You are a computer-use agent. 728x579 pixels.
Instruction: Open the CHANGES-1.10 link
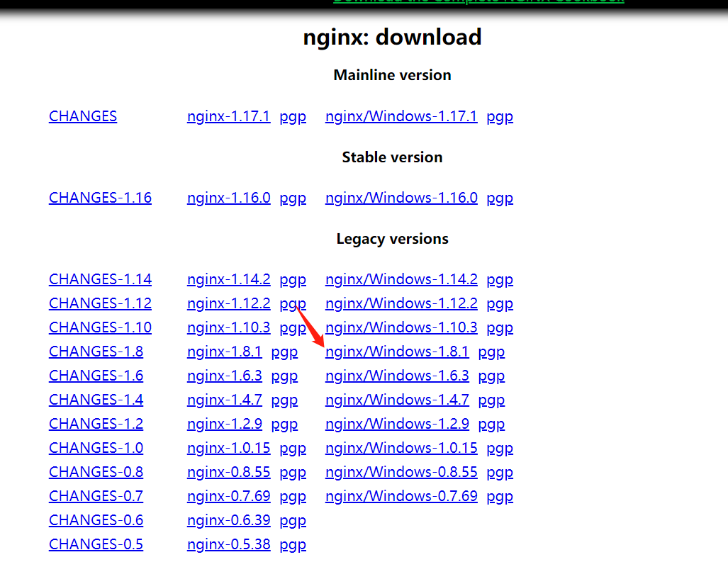click(100, 328)
